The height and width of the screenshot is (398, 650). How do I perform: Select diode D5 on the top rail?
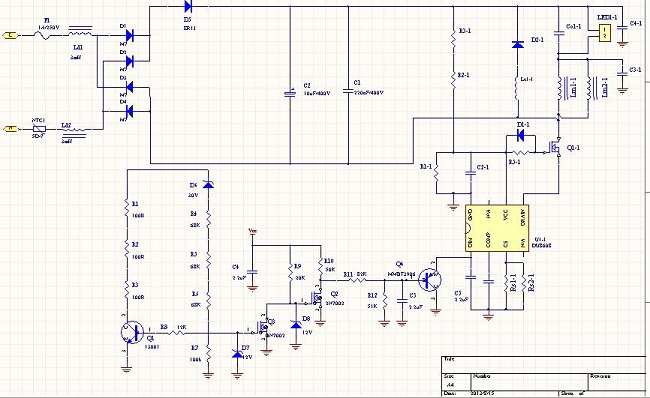pos(187,6)
